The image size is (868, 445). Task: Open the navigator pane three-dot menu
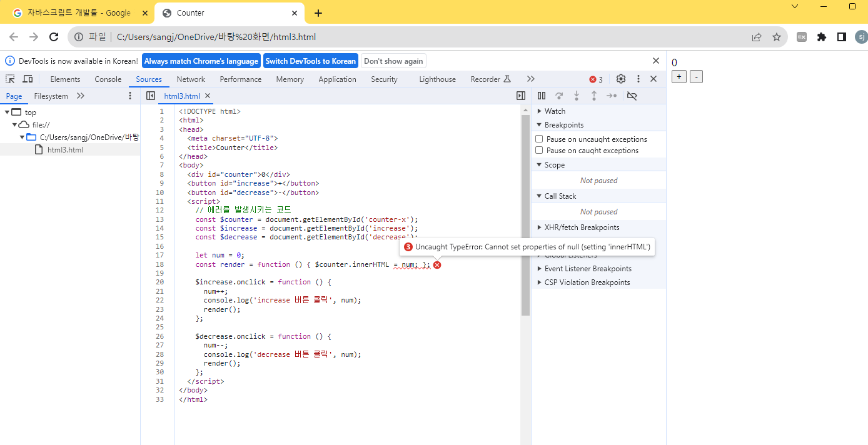click(130, 96)
